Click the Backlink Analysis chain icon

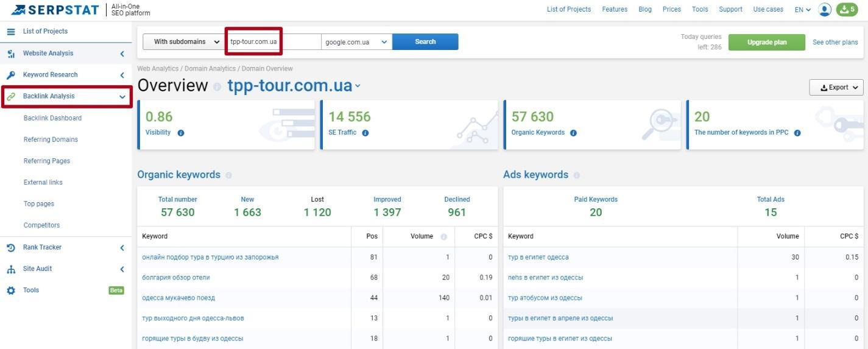(11, 96)
